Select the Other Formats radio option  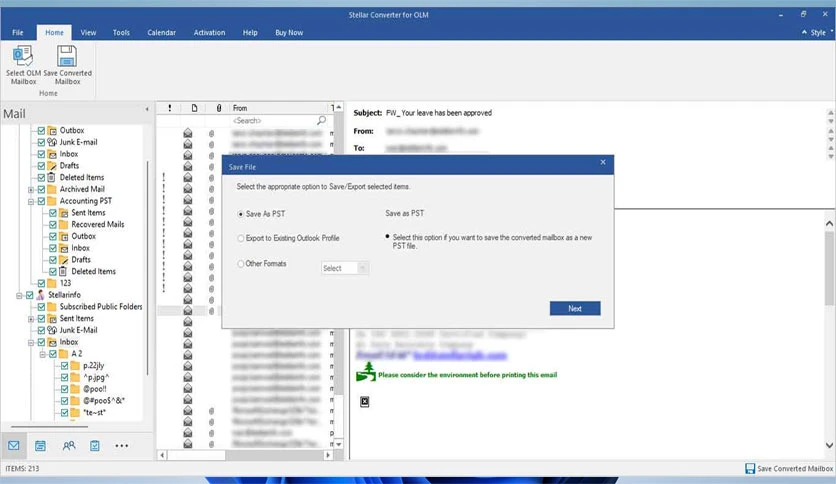pyautogui.click(x=241, y=264)
